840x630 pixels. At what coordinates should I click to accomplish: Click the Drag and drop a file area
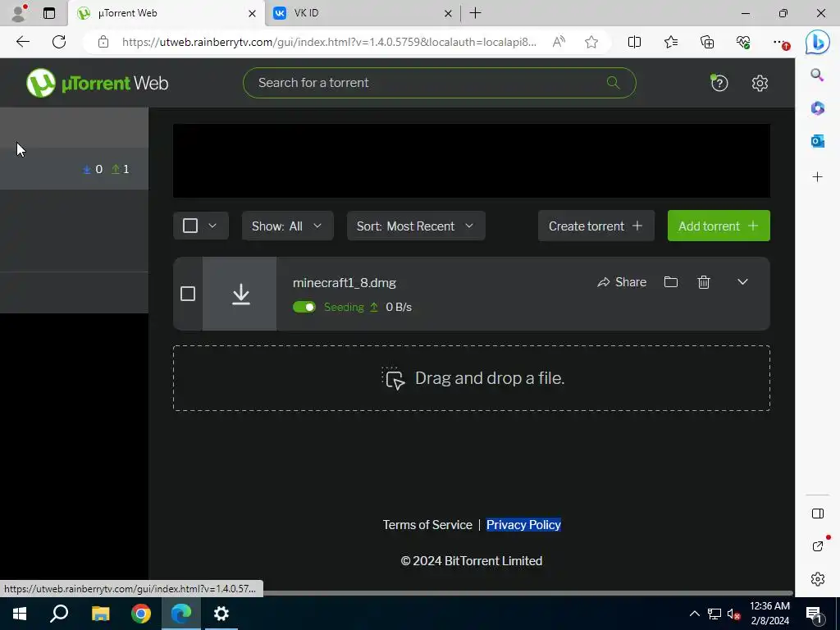(x=472, y=378)
